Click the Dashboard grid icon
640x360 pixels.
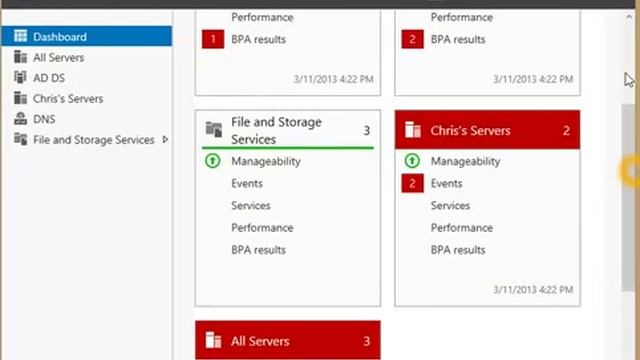(20, 36)
